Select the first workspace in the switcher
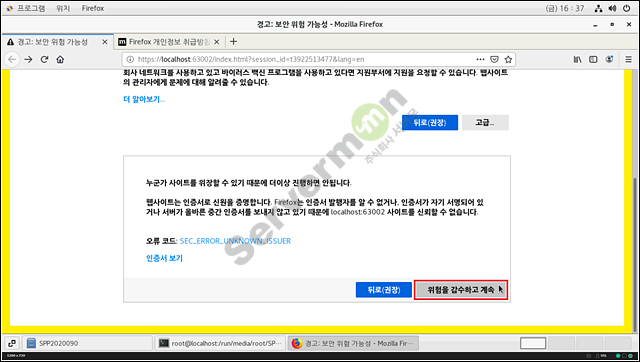640x362 pixels. [533, 343]
